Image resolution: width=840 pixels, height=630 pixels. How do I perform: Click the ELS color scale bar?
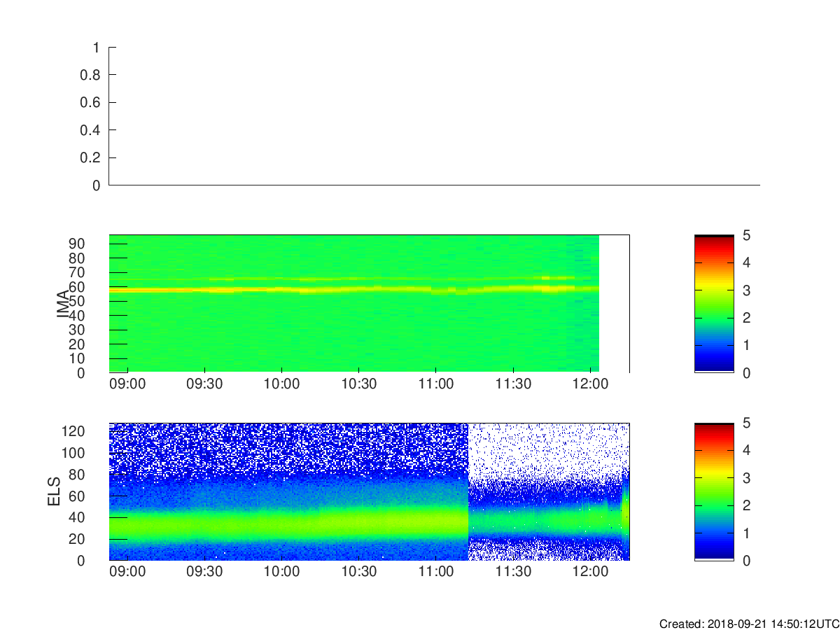pyautogui.click(x=714, y=491)
